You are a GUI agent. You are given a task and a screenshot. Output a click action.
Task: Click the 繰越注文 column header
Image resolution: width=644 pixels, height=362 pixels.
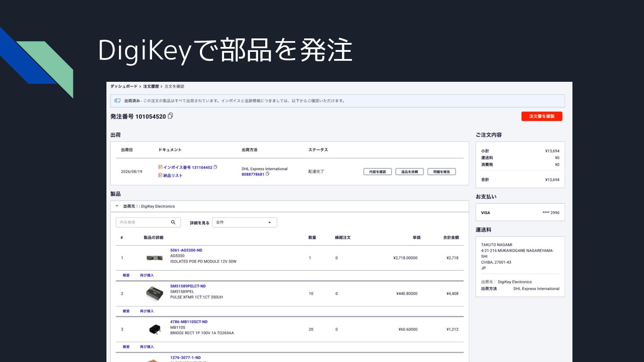click(343, 237)
